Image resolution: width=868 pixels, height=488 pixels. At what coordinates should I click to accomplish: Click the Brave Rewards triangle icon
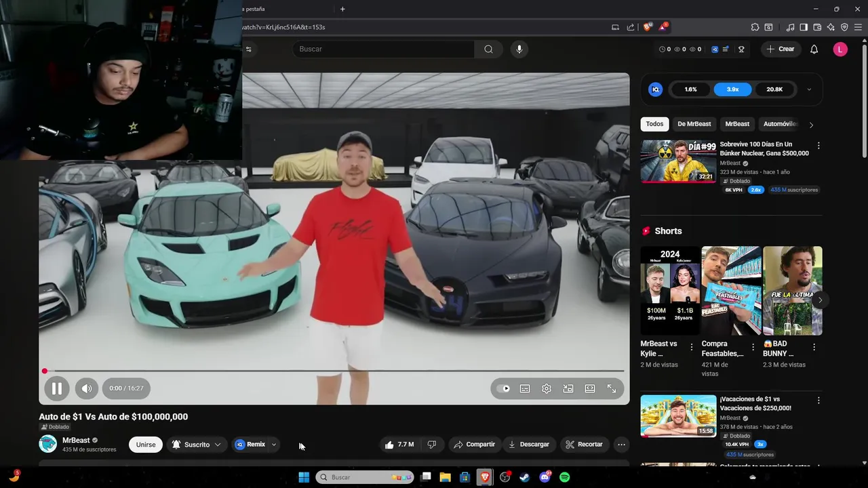pyautogui.click(x=663, y=27)
